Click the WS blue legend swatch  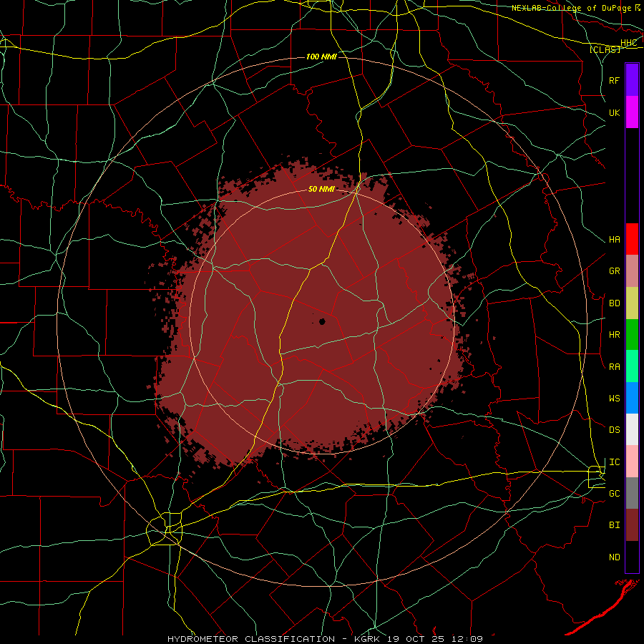tap(632, 398)
